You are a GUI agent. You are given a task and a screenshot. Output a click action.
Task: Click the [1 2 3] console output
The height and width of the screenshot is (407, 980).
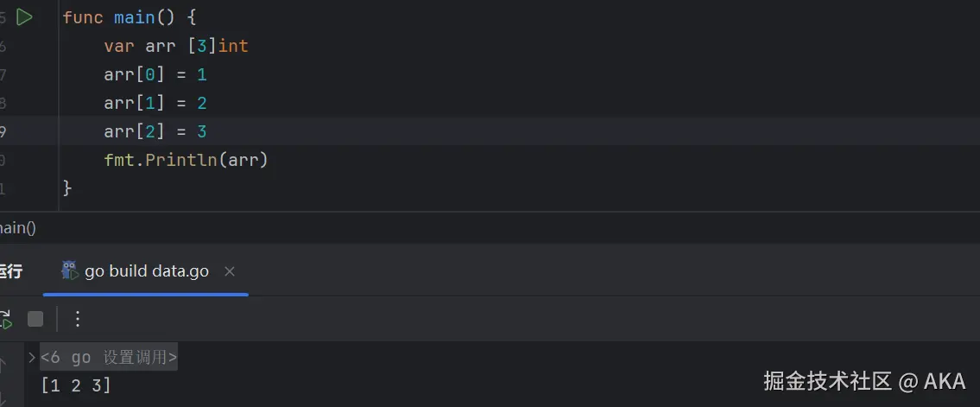click(76, 385)
